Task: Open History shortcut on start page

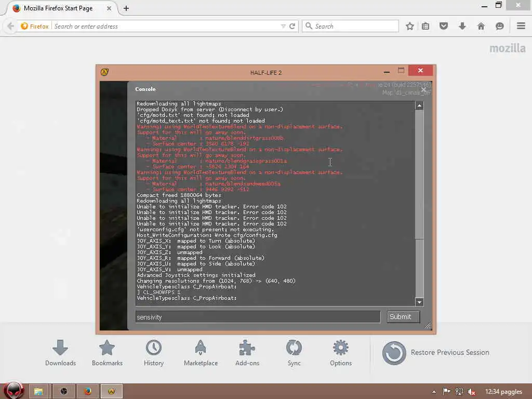Action: point(154,353)
